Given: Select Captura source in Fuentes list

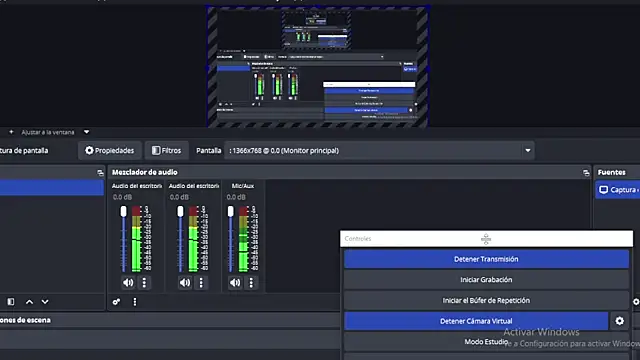Looking at the screenshot, I should (618, 190).
